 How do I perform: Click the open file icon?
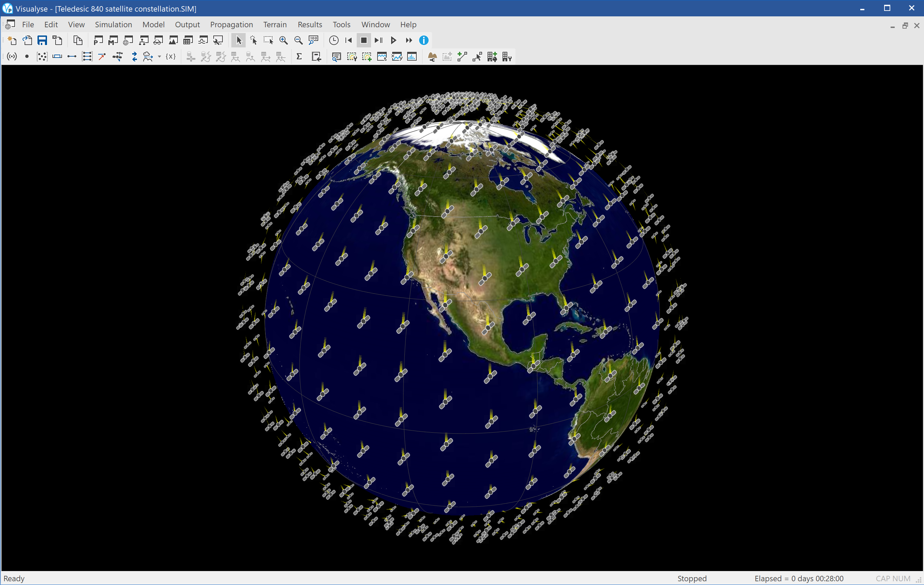pyautogui.click(x=27, y=40)
